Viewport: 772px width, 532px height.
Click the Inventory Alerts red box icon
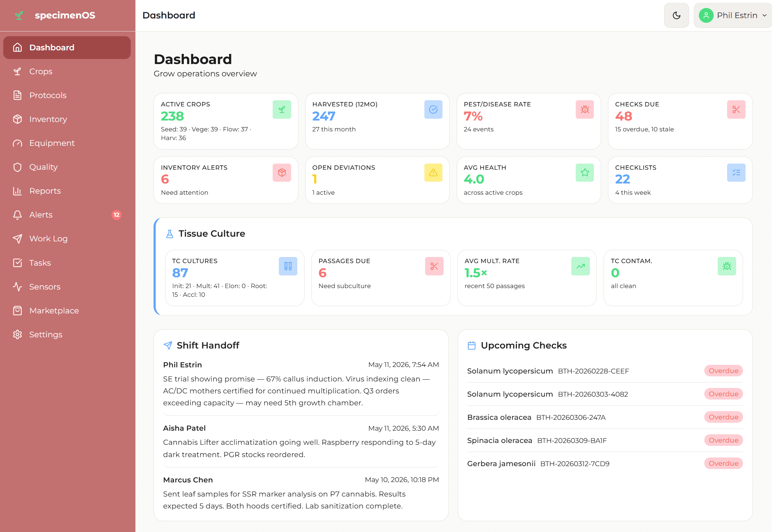coord(282,173)
